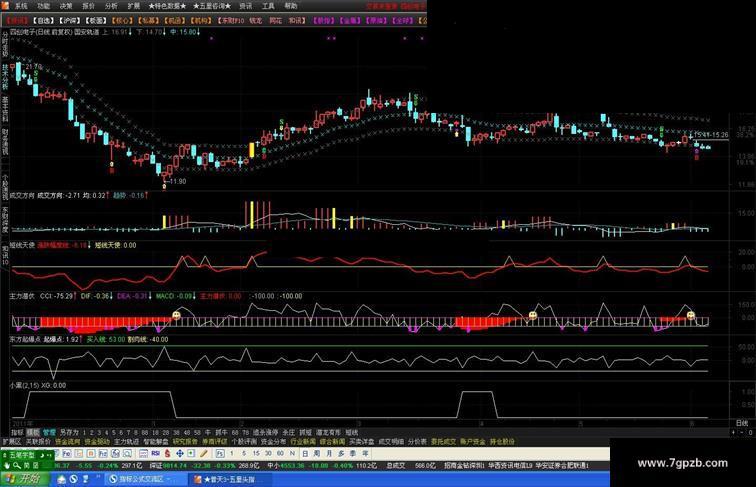
Task: Open the 主力轨迹 panel link
Action: 127,441
